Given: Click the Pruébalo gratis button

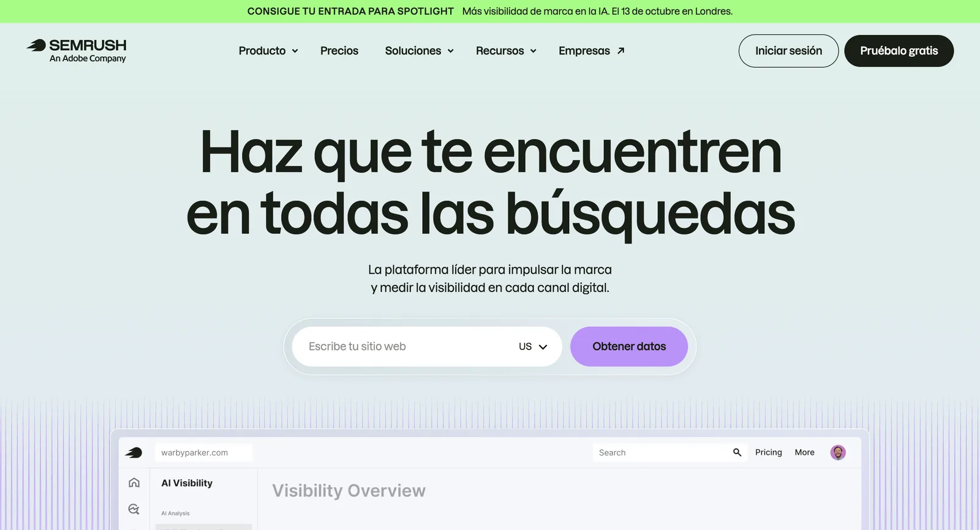Looking at the screenshot, I should pos(899,51).
